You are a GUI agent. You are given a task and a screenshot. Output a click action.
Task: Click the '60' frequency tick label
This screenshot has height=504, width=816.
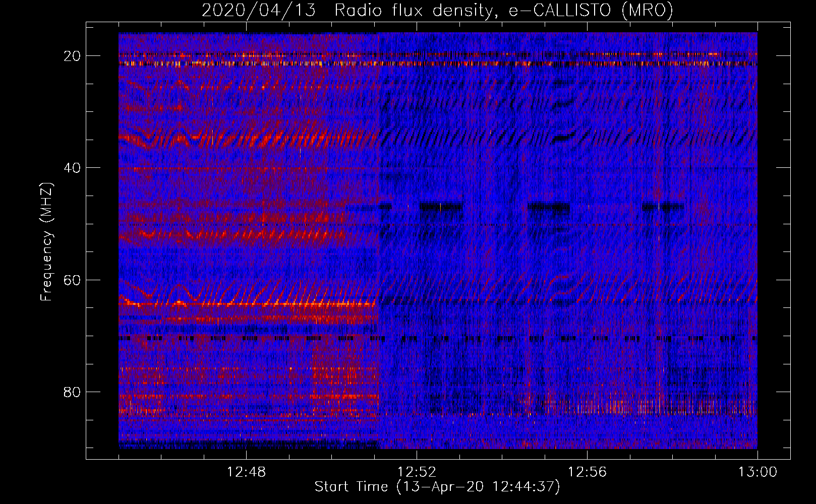[x=72, y=280]
